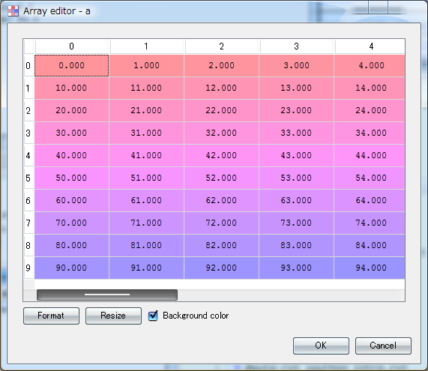Select the cell containing 4.000
Screen dimensions: 428x371
370,66
